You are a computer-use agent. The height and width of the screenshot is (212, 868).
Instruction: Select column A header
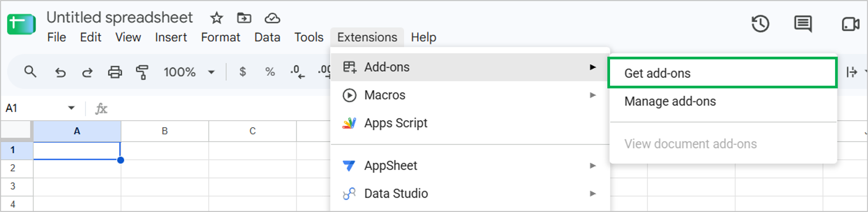77,131
